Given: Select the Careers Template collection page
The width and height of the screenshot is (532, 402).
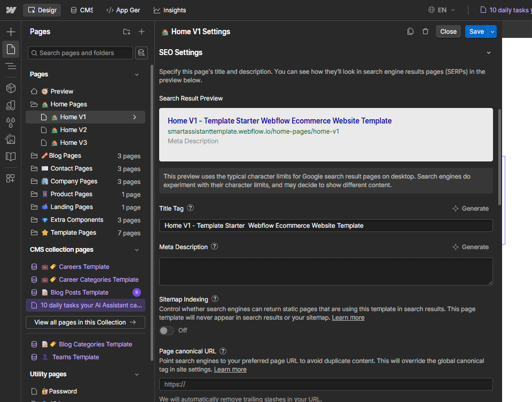Looking at the screenshot, I should pyautogui.click(x=85, y=267).
